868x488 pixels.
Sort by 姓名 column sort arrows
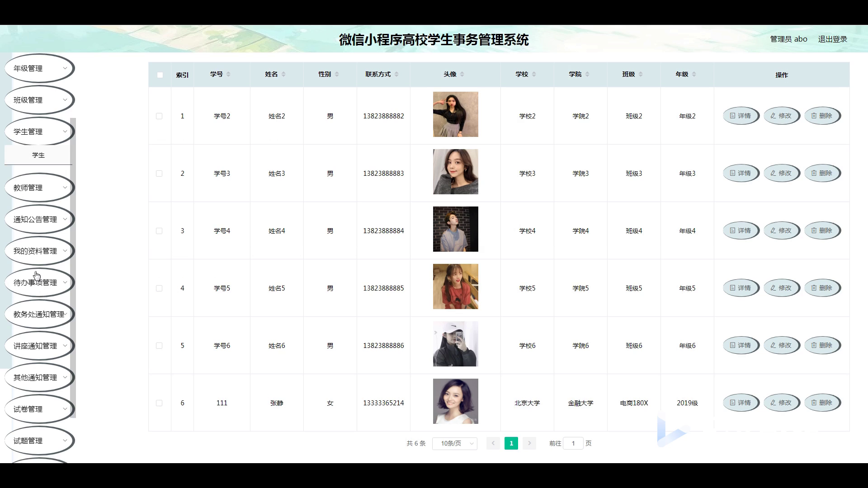coord(283,75)
